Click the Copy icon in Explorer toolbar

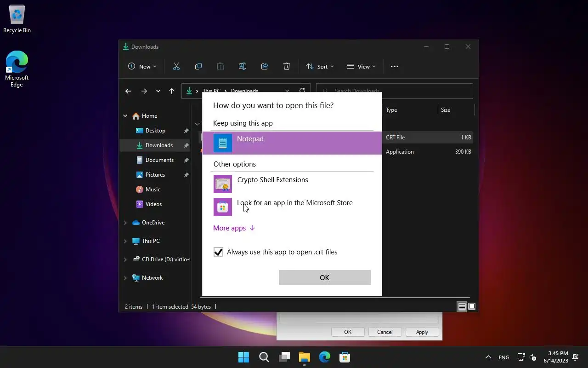tap(198, 67)
